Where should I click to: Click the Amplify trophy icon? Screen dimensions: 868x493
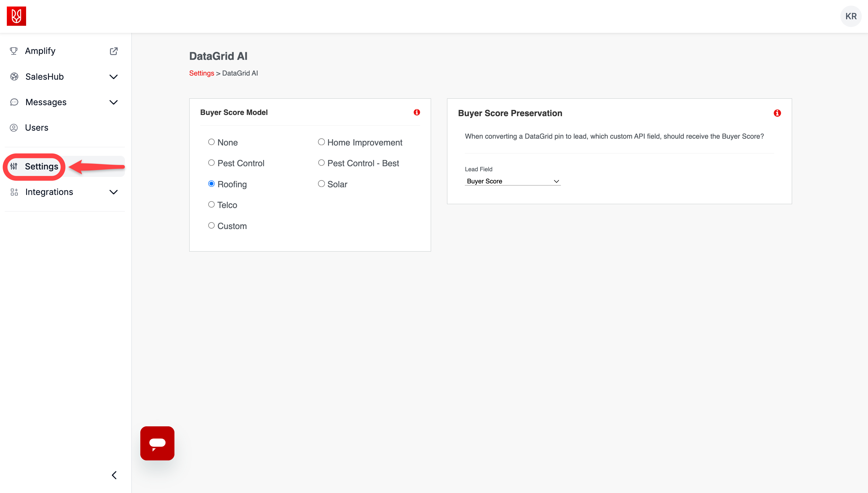[x=14, y=51]
